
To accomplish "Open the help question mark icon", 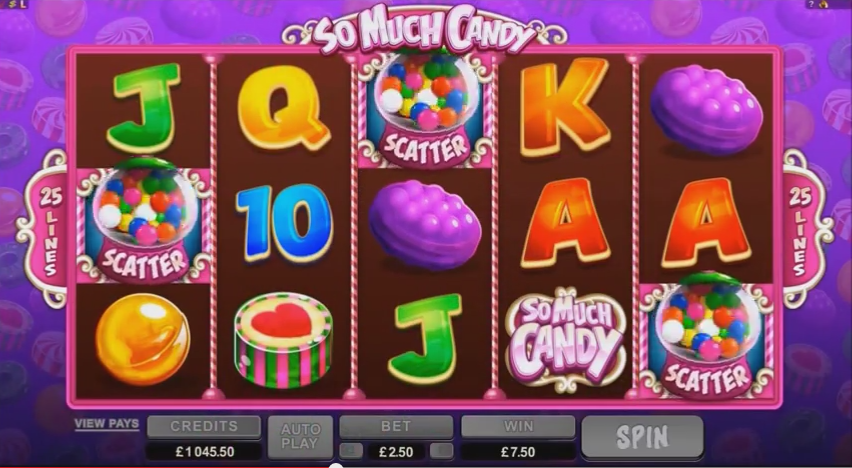I will (812, 4).
